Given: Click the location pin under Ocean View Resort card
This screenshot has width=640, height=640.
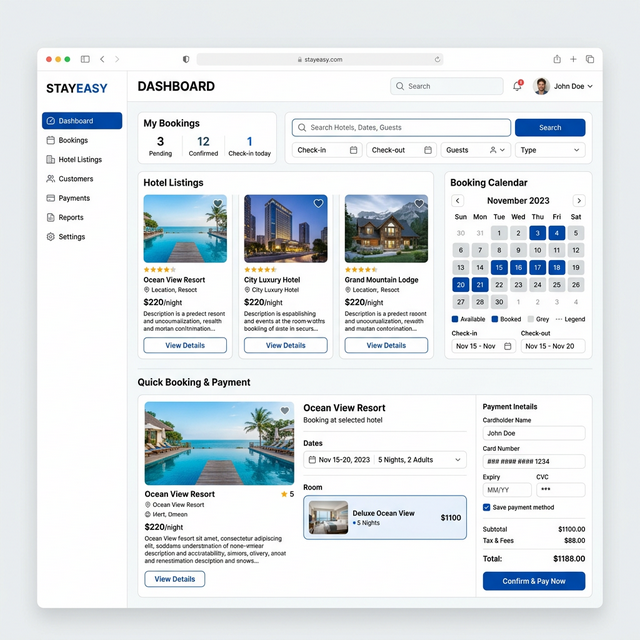Looking at the screenshot, I should coord(147,290).
